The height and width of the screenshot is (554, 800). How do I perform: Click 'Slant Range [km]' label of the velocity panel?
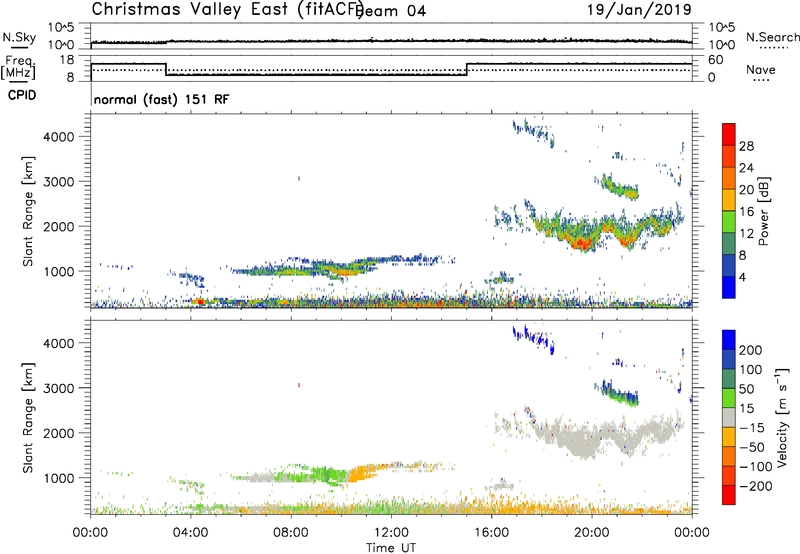(28, 418)
